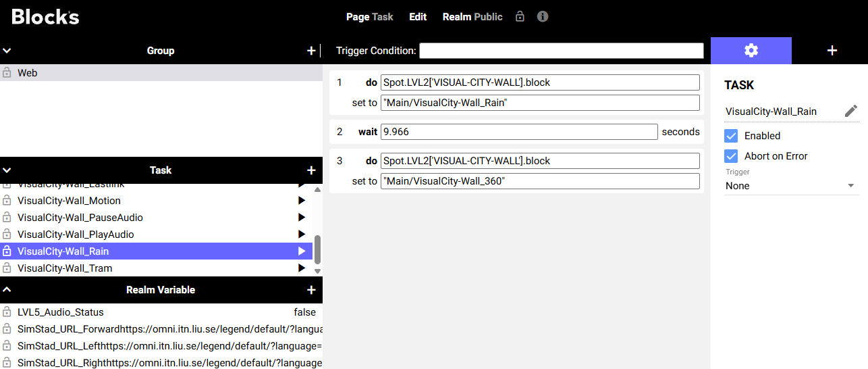Select step number 1
Image resolution: width=868 pixels, height=369 pixels.
tap(340, 82)
